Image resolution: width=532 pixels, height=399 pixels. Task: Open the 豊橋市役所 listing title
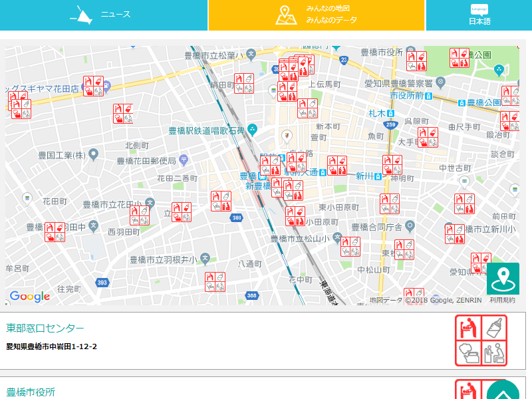[x=31, y=392]
